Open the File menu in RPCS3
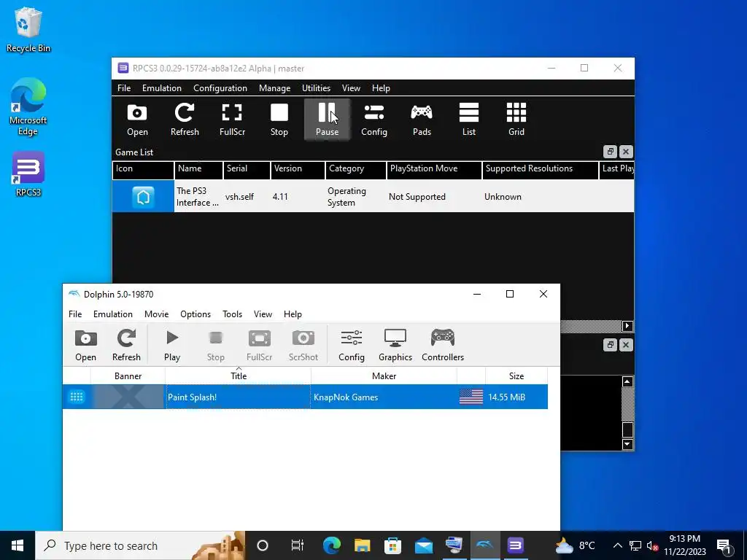Image resolution: width=747 pixels, height=560 pixels. click(x=124, y=88)
